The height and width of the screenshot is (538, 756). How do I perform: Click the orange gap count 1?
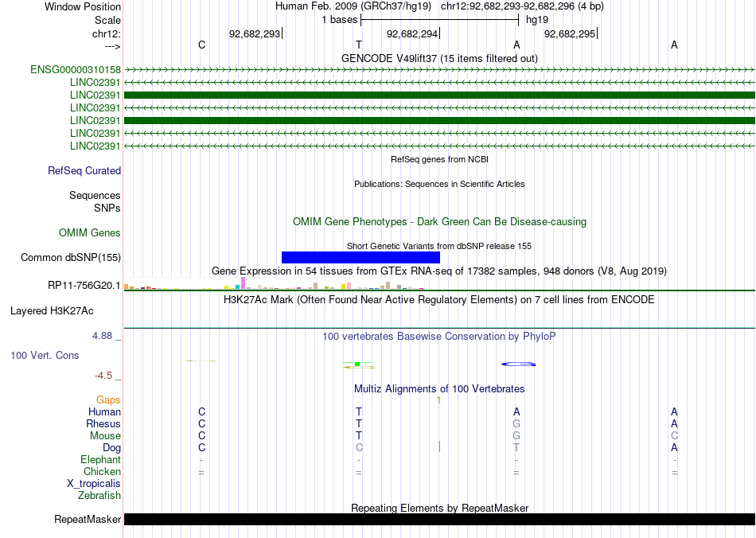click(438, 400)
